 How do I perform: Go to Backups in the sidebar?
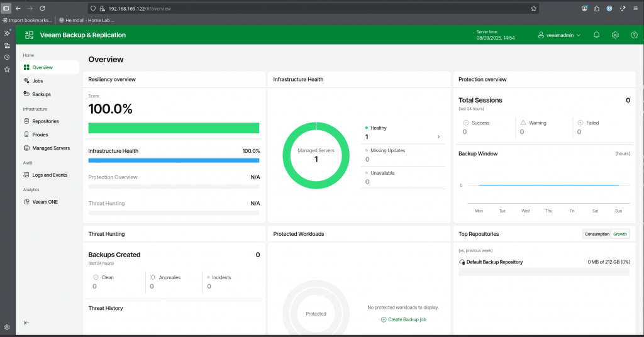coord(49,94)
